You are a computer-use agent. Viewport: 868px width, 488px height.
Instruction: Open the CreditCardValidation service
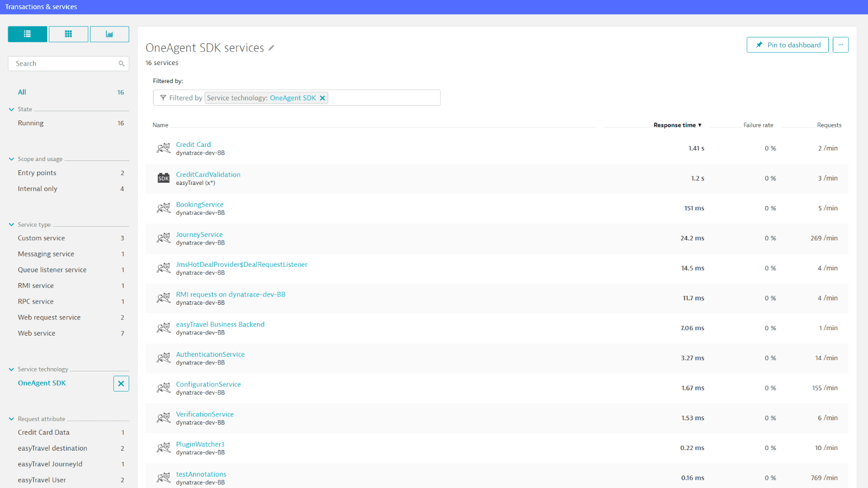click(208, 175)
